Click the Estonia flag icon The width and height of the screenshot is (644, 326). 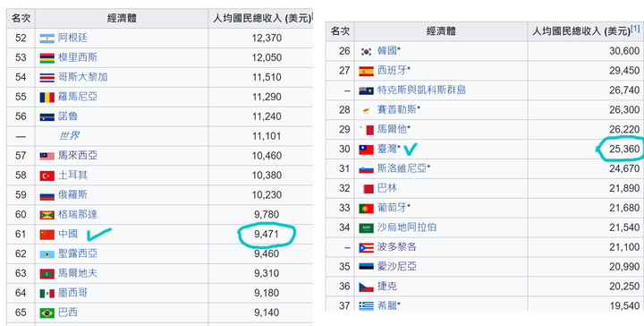click(367, 267)
